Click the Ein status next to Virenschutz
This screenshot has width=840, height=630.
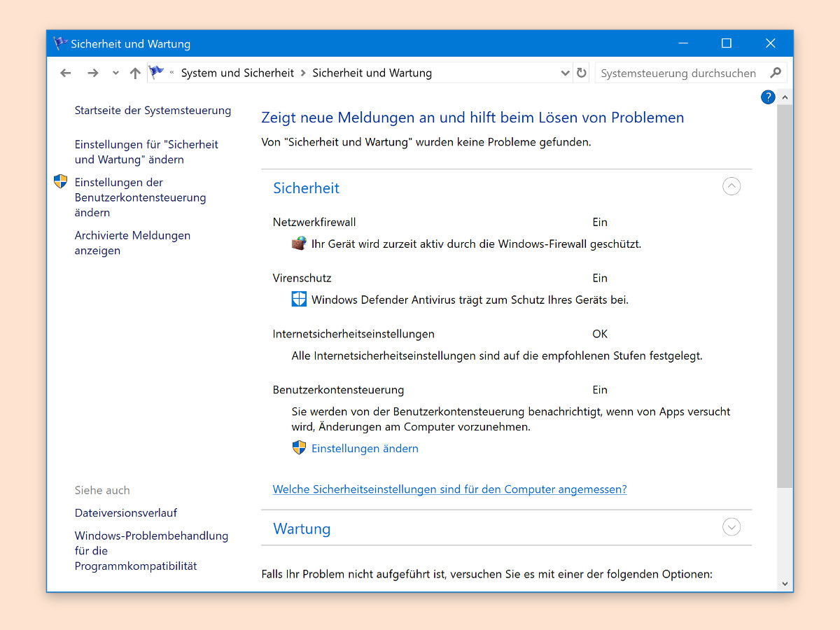[x=600, y=278]
